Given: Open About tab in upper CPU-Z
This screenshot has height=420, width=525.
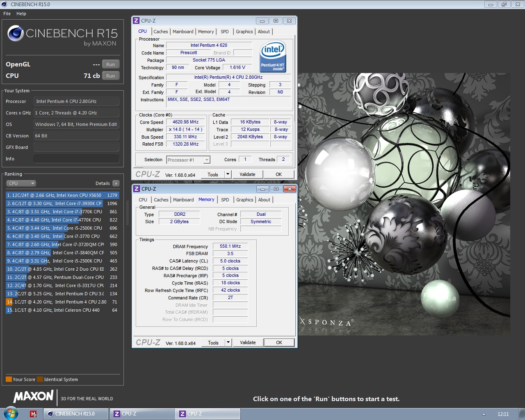Looking at the screenshot, I should point(264,32).
